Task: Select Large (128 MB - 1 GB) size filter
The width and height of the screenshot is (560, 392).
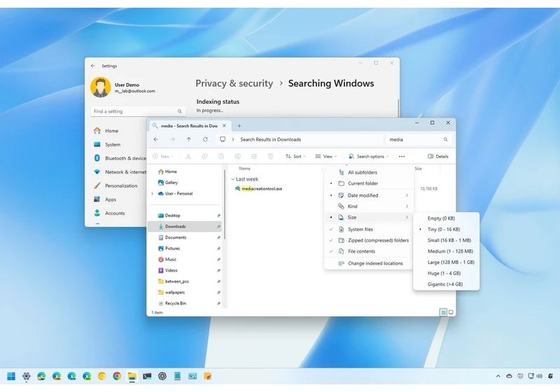Action: (446, 262)
